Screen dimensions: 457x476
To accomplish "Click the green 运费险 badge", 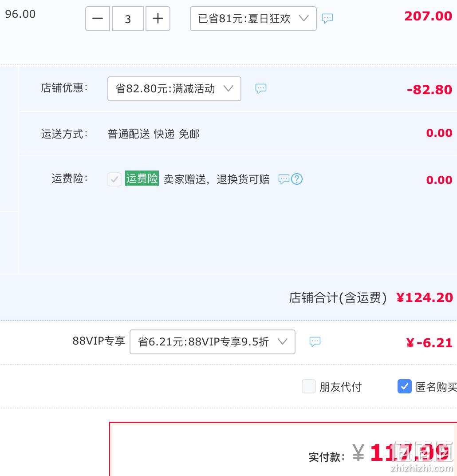I will [142, 178].
